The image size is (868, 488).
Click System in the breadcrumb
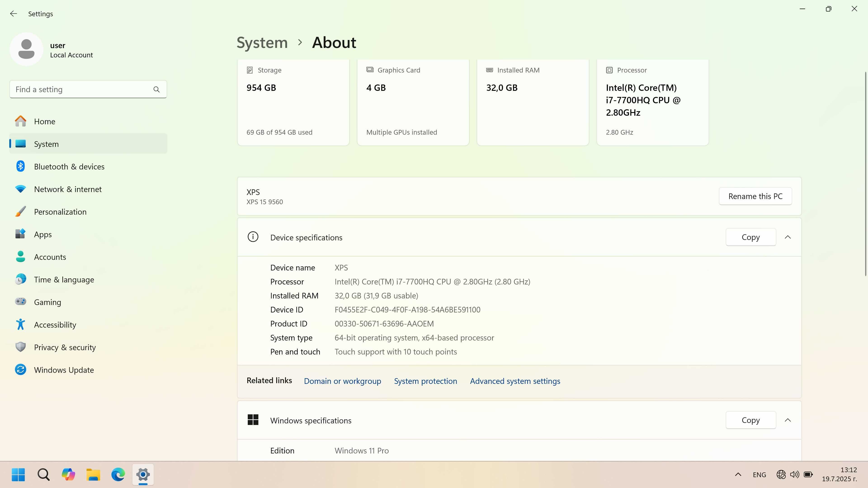click(262, 42)
